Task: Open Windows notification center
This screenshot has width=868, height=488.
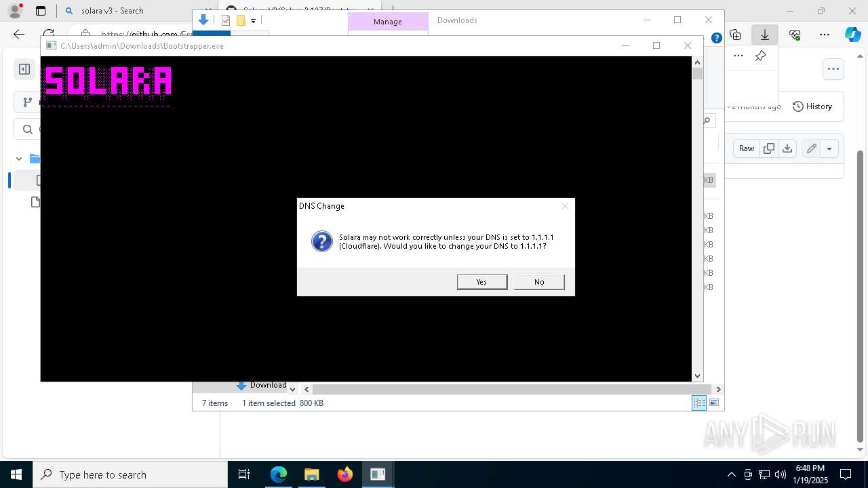Action: (846, 474)
